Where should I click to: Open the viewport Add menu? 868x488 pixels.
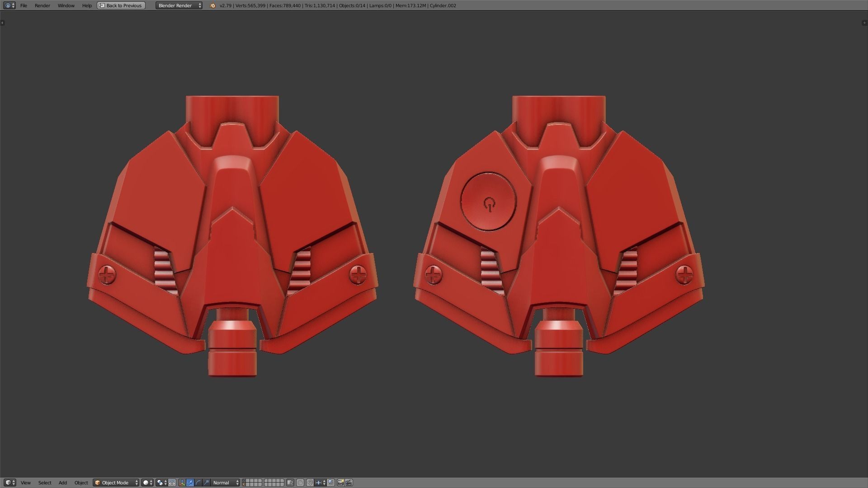click(63, 483)
